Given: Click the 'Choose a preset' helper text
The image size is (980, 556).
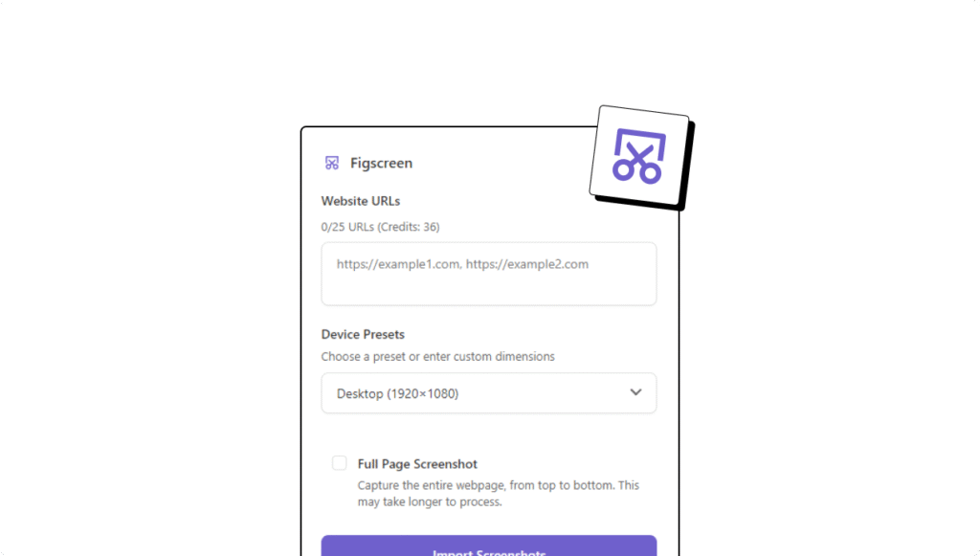Looking at the screenshot, I should (x=437, y=357).
